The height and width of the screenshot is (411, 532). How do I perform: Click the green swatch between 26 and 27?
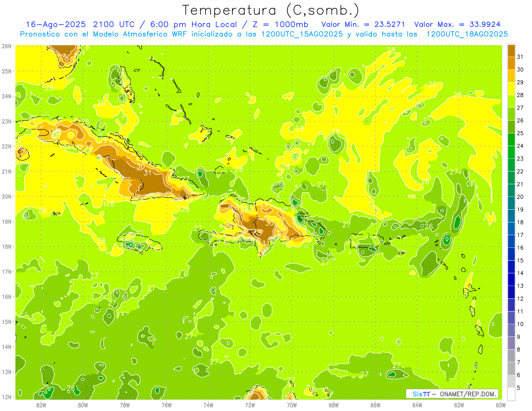[511, 114]
